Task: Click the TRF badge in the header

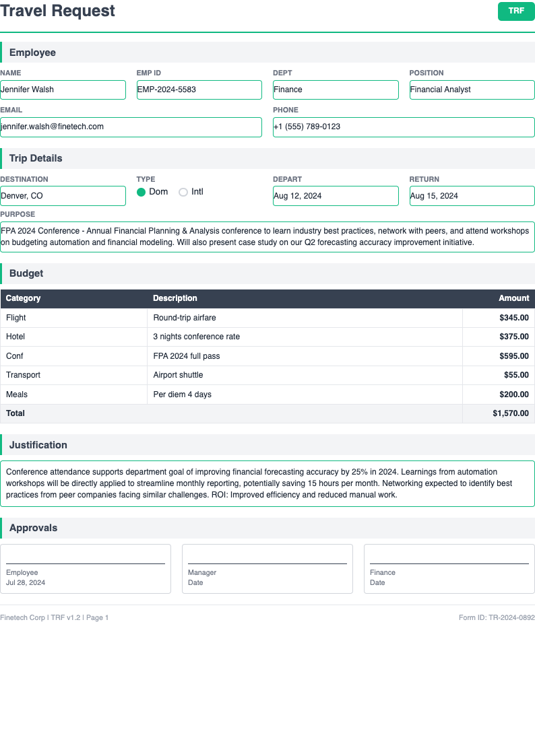Action: tap(515, 11)
